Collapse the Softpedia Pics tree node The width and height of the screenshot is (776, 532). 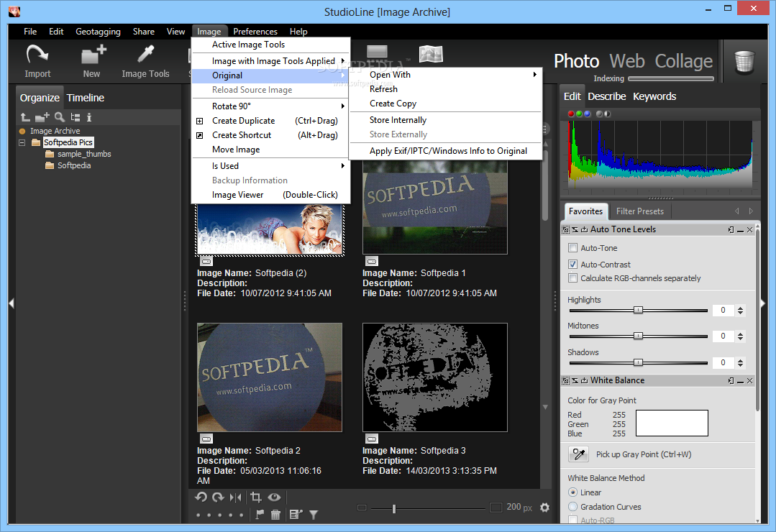[22, 142]
